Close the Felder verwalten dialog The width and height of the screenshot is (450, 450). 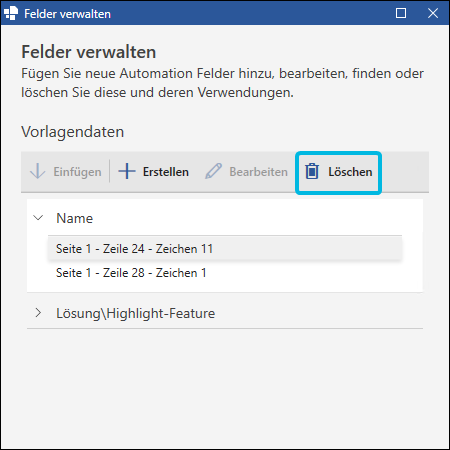tap(433, 13)
